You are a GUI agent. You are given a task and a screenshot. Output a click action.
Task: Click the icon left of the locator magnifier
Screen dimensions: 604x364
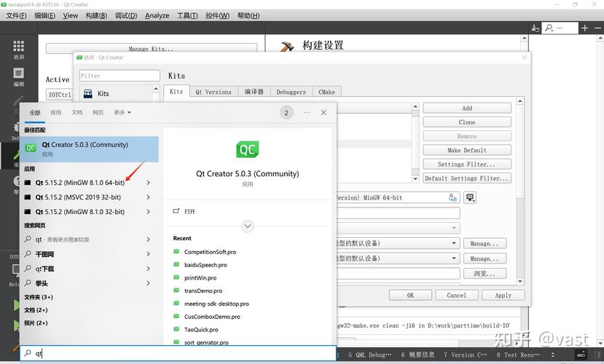click(x=535, y=28)
